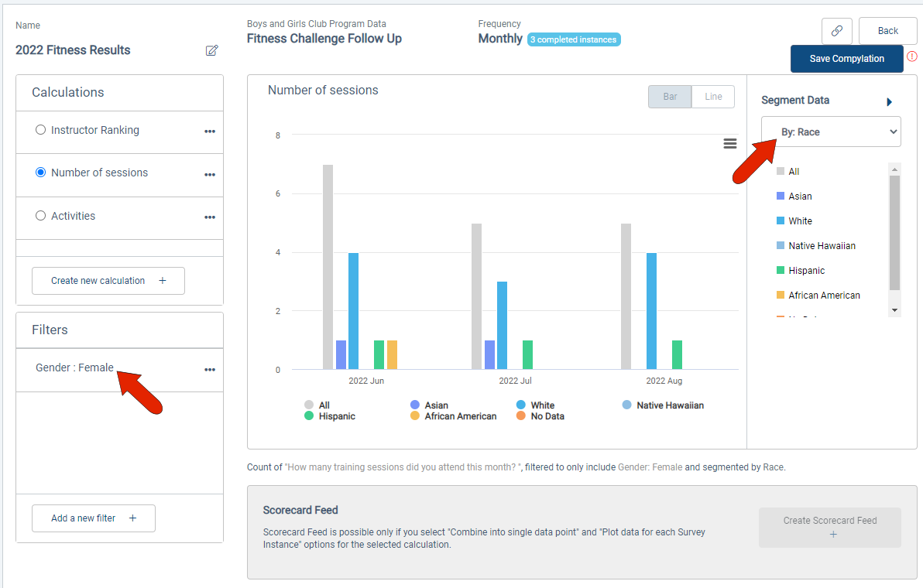Click the Save Compylation button
Viewport: 923px width, 588px height.
click(x=846, y=59)
